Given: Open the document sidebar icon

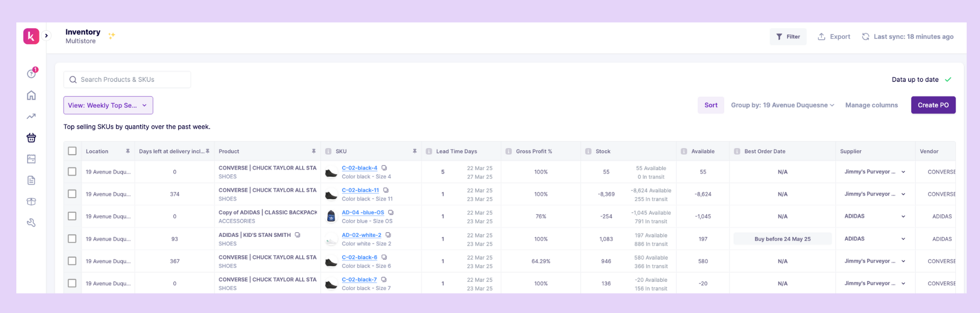Looking at the screenshot, I should point(31,180).
